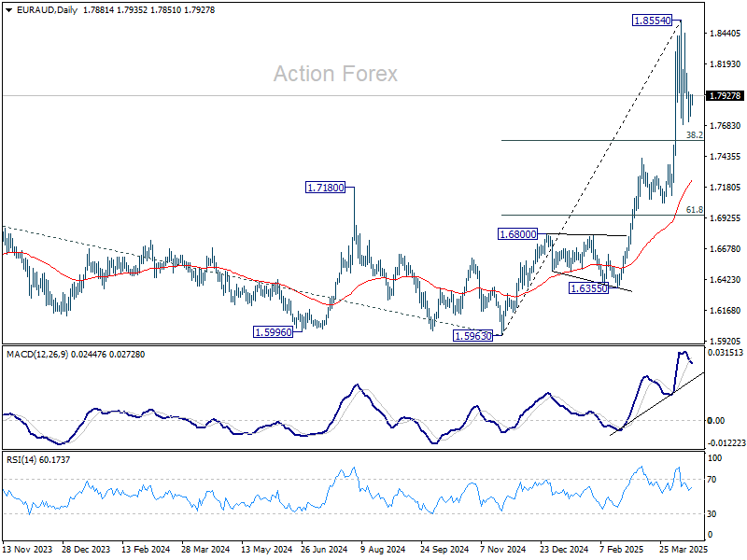Click the RSI 100 scale label

pyautogui.click(x=715, y=458)
